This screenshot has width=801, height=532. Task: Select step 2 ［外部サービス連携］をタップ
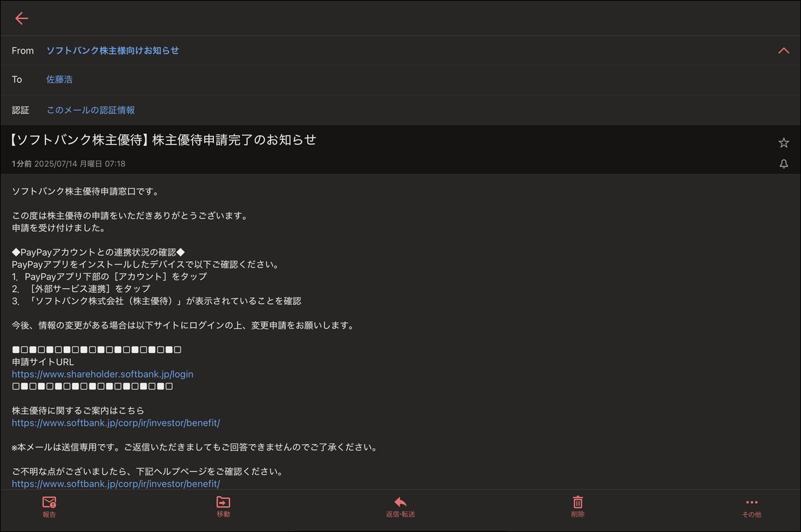point(81,288)
